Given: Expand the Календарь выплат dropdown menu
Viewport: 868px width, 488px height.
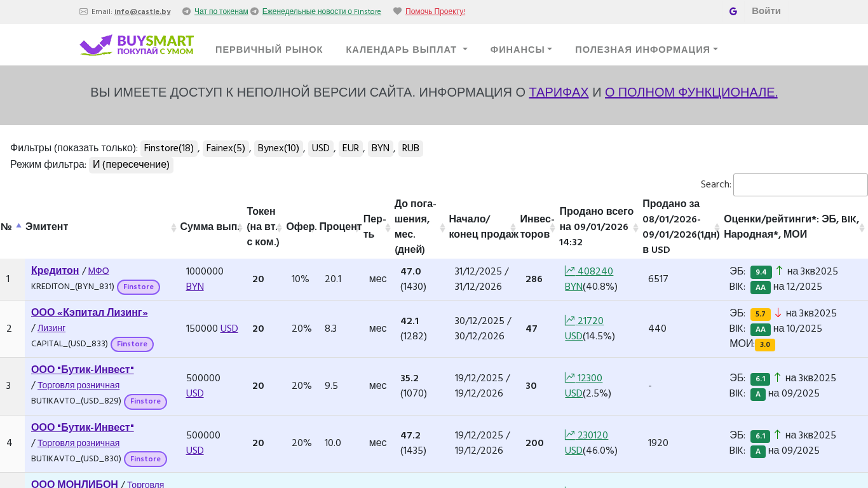Looking at the screenshot, I should coord(406,50).
